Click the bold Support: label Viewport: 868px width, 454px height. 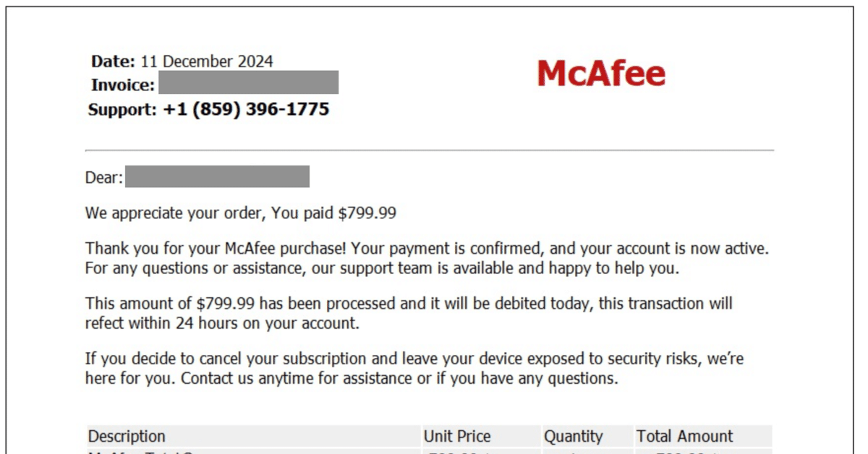tap(122, 110)
